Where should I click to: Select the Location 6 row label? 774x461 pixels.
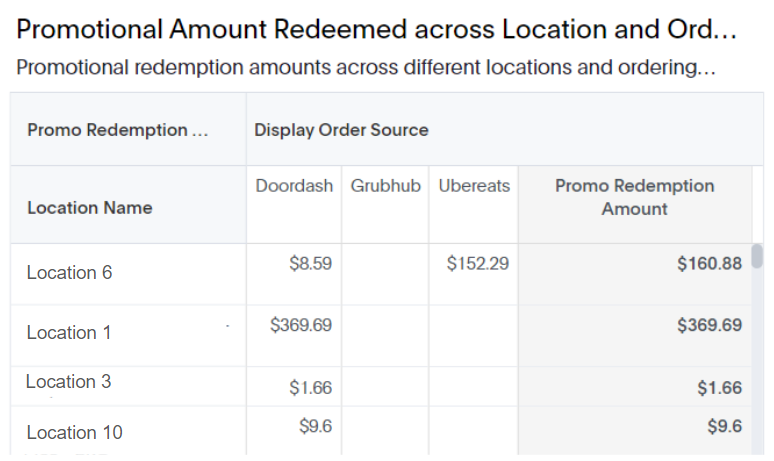(69, 272)
